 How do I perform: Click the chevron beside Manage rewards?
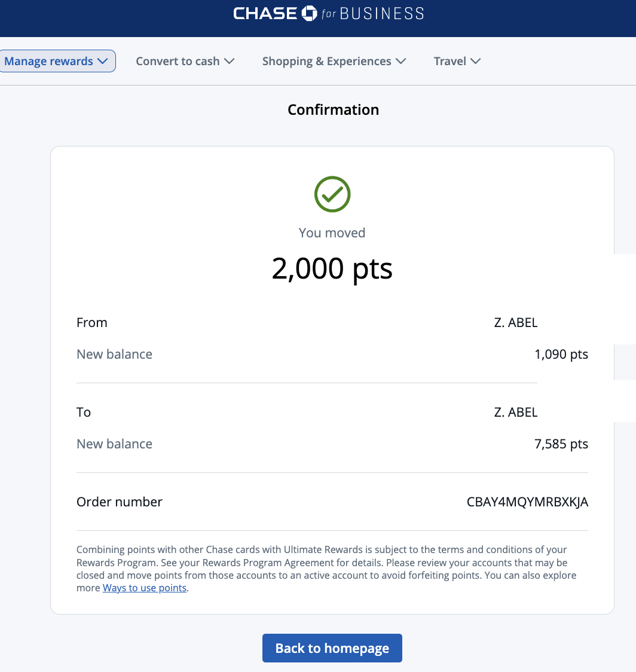pos(102,62)
